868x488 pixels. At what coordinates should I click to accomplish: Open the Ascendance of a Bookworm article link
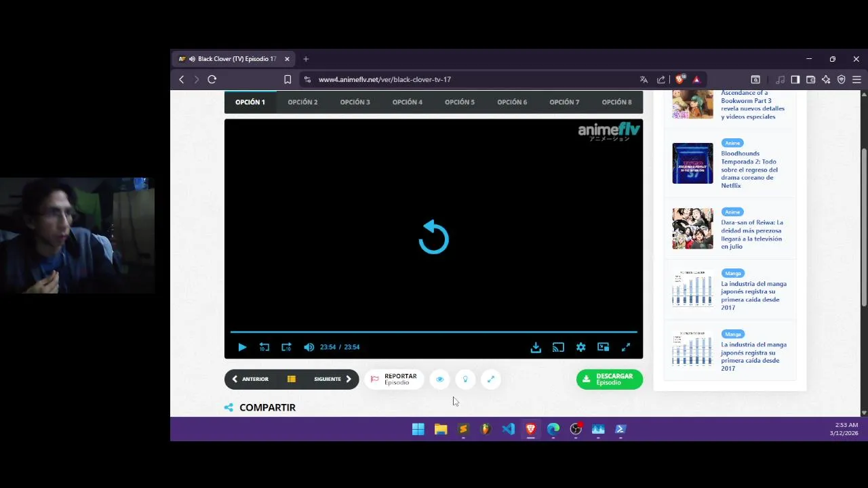(753, 105)
